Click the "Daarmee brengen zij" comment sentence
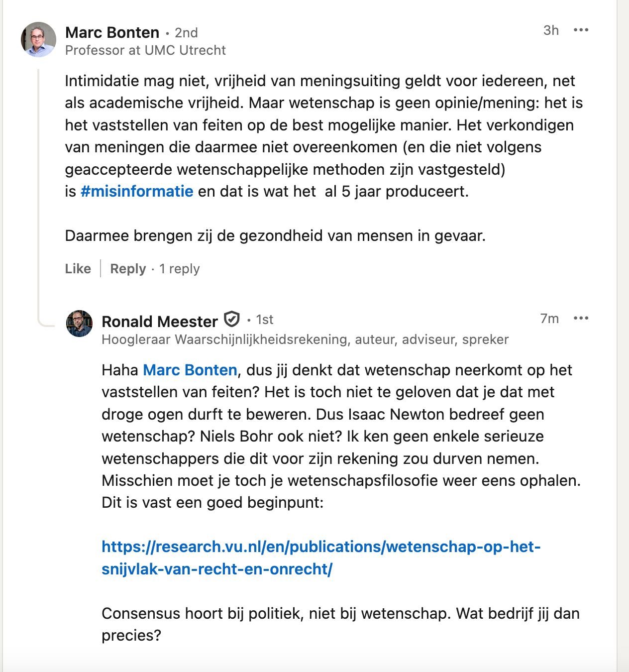Viewport: 629px width, 672px height. pyautogui.click(x=275, y=235)
